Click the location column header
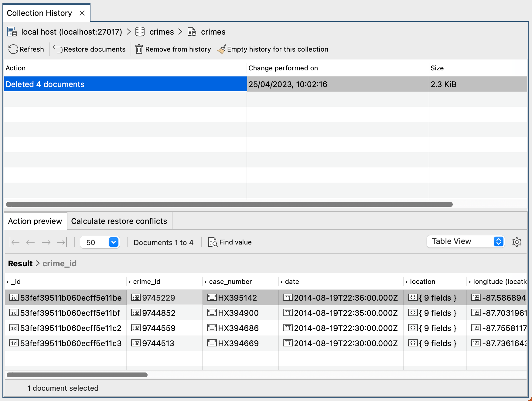The image size is (532, 401). pyautogui.click(x=422, y=282)
